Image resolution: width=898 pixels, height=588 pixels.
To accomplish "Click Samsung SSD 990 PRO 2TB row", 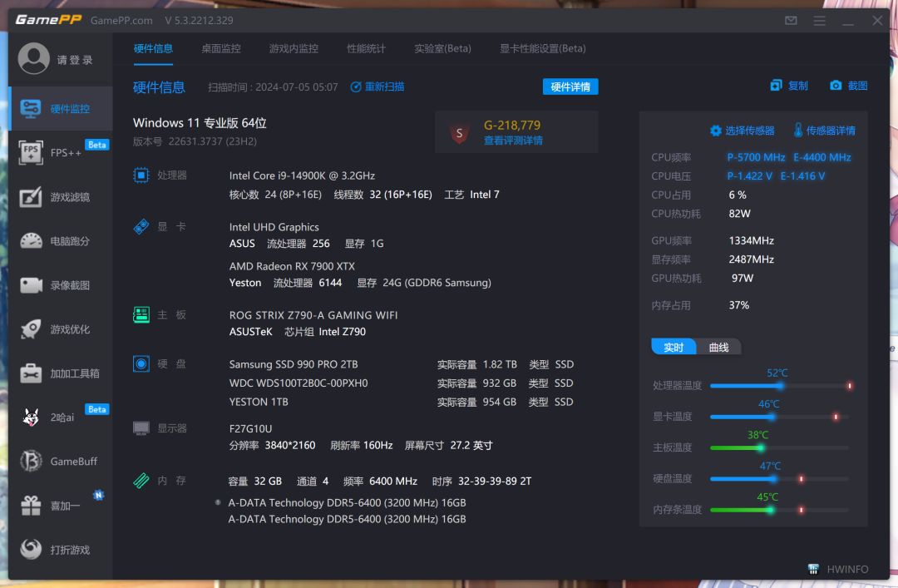I will [401, 364].
